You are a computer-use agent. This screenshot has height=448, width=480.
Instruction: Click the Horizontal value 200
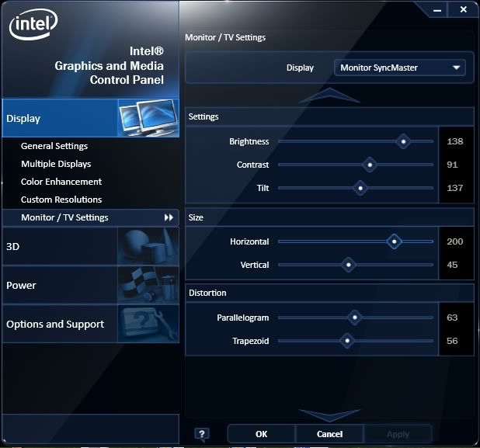click(455, 241)
